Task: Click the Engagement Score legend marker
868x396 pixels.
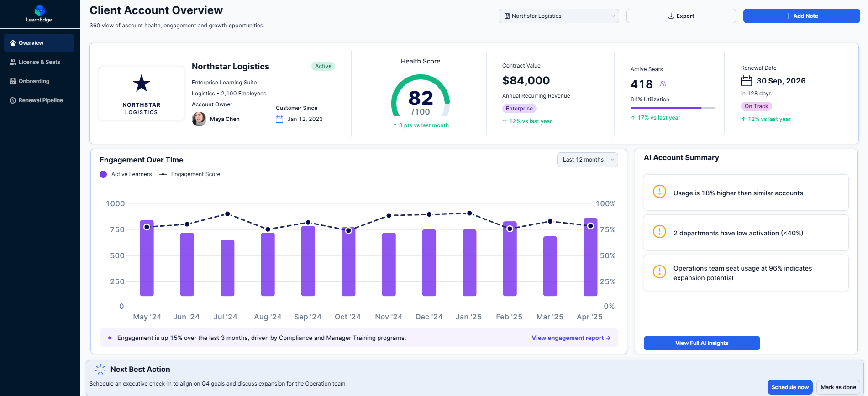Action: pyautogui.click(x=163, y=174)
